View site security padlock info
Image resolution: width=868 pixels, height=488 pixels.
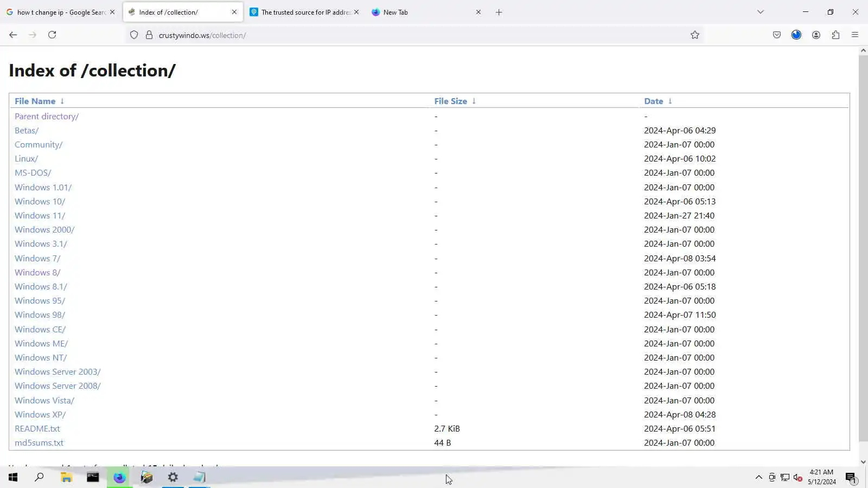pyautogui.click(x=149, y=35)
